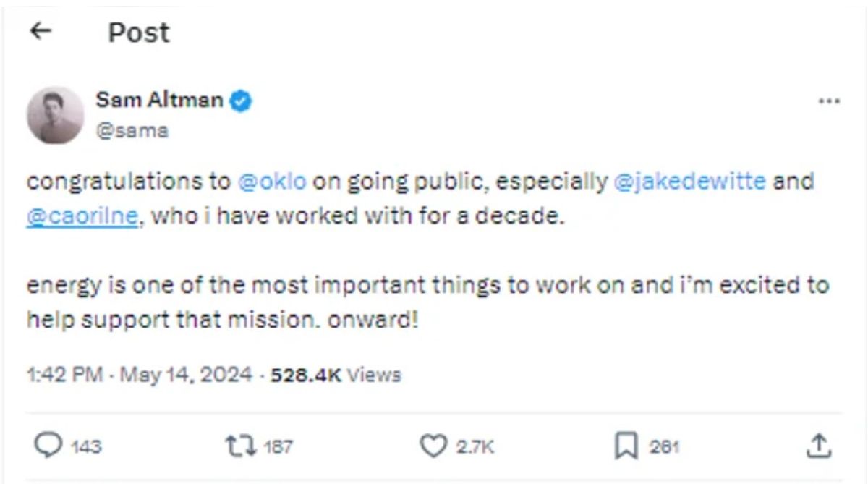Screen dimensions: 868x484
Task: Click the back arrow icon
Action: point(42,31)
